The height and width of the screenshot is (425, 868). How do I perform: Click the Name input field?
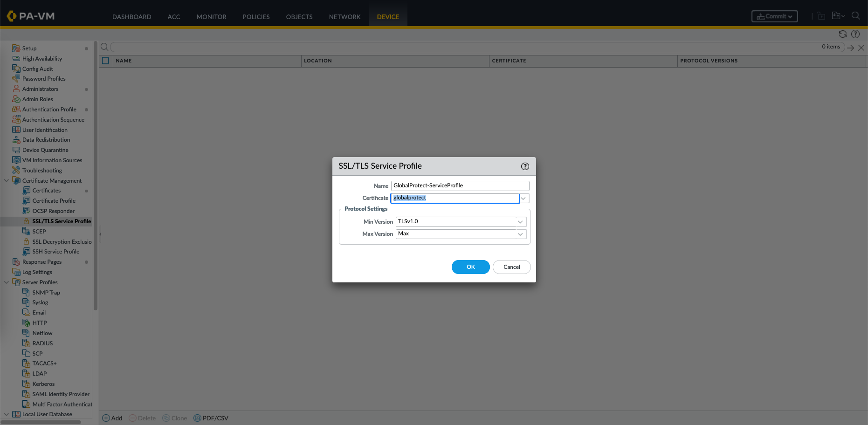pos(460,185)
